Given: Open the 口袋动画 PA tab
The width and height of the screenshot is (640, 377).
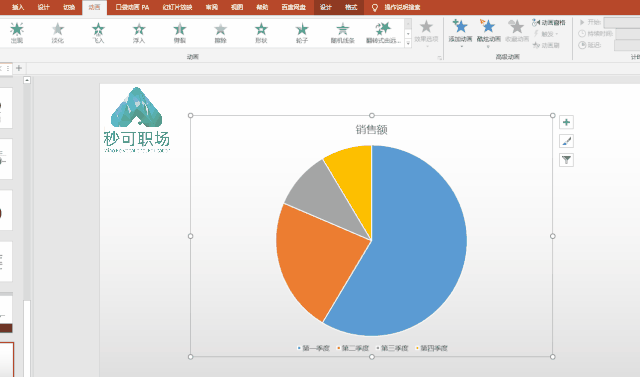Looking at the screenshot, I should pyautogui.click(x=132, y=7).
